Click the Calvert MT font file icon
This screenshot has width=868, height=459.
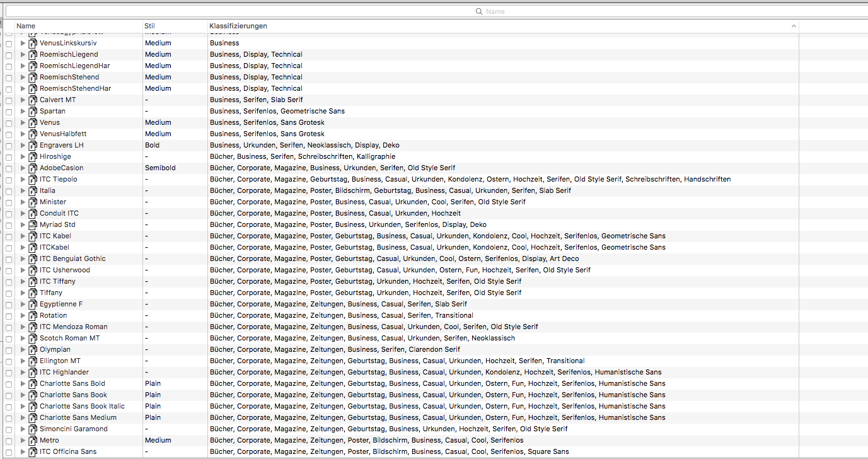pyautogui.click(x=33, y=100)
